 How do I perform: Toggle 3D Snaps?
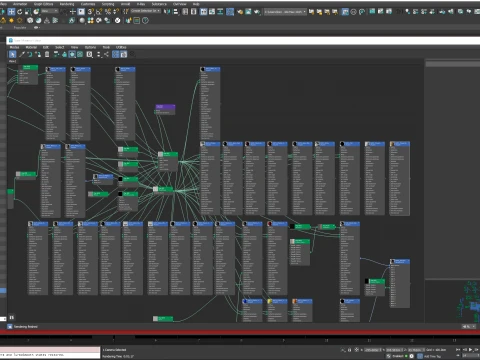[90, 12]
